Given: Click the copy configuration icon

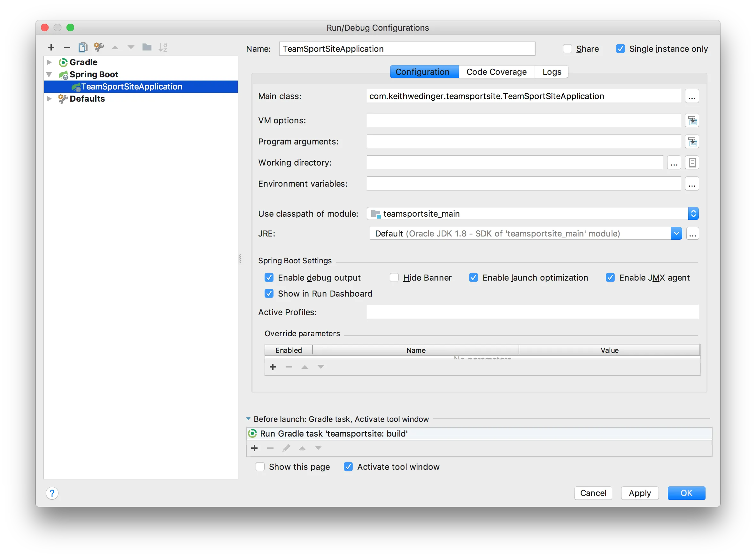Looking at the screenshot, I should pos(83,47).
